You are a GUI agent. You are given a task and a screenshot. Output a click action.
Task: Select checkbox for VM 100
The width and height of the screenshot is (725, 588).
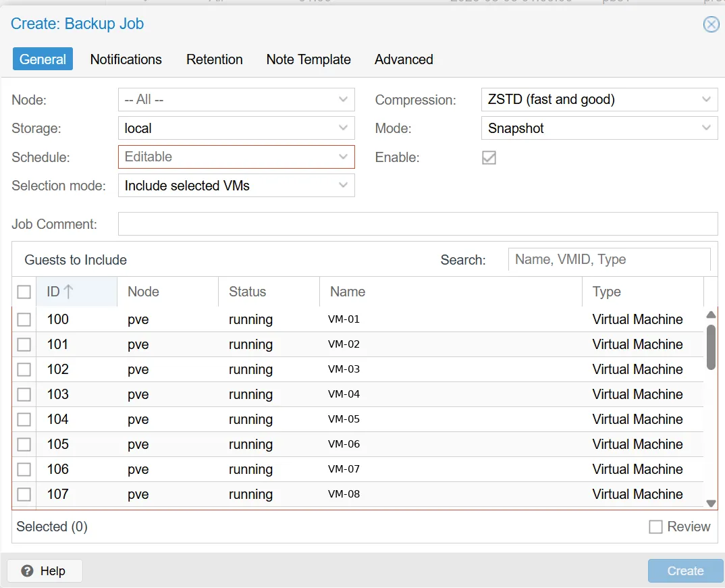(24, 319)
